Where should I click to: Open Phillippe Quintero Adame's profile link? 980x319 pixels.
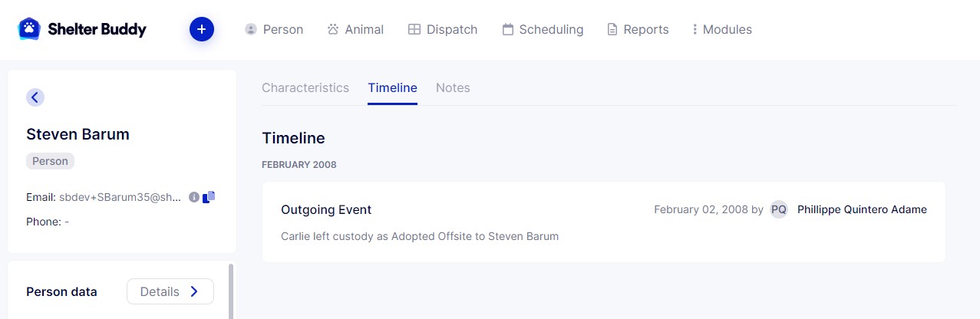click(x=862, y=209)
